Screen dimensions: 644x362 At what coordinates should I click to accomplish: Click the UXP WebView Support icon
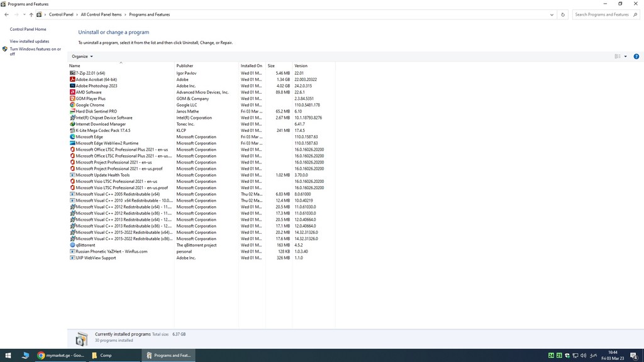[x=72, y=258]
